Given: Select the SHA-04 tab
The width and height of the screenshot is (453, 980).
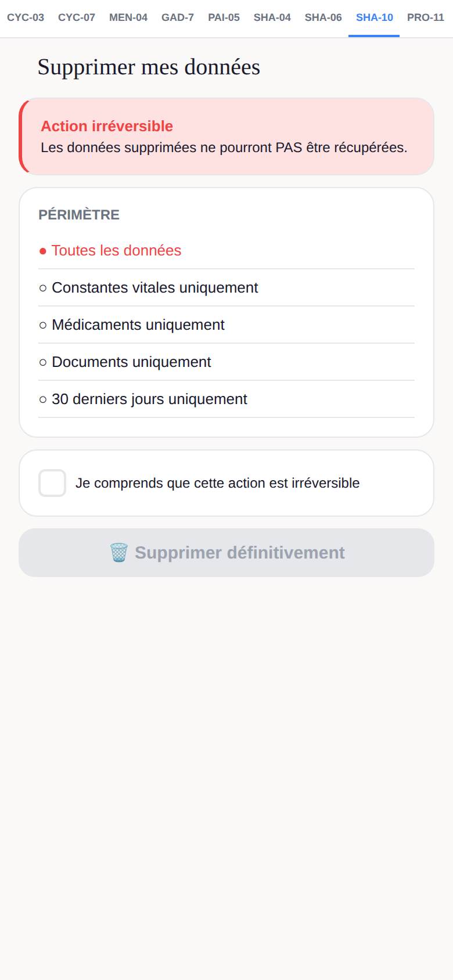Looking at the screenshot, I should 272,17.
